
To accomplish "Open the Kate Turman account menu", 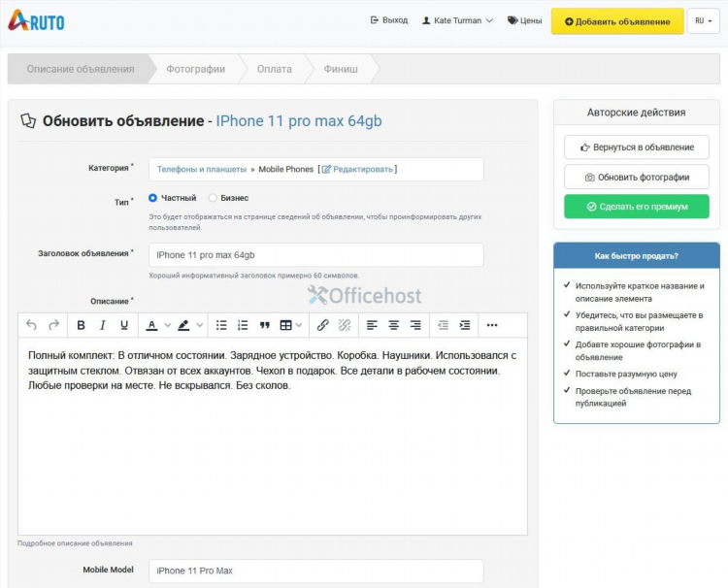I will coord(457,20).
